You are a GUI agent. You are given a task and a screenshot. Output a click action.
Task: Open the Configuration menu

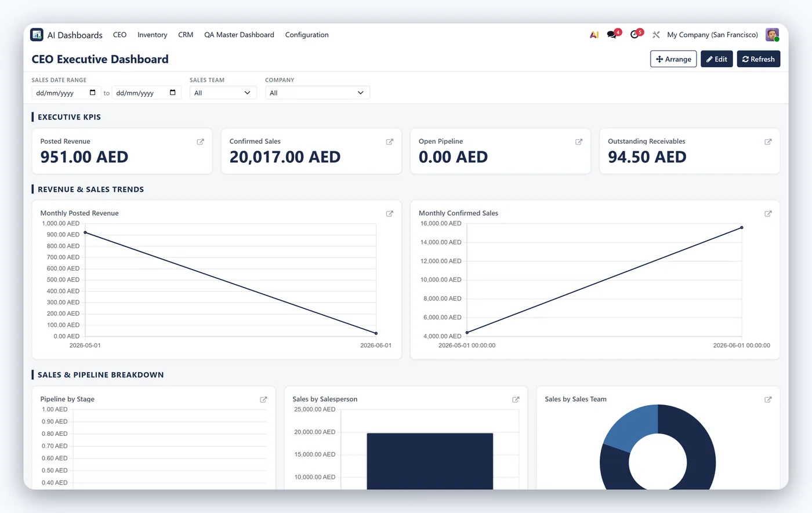click(x=307, y=35)
